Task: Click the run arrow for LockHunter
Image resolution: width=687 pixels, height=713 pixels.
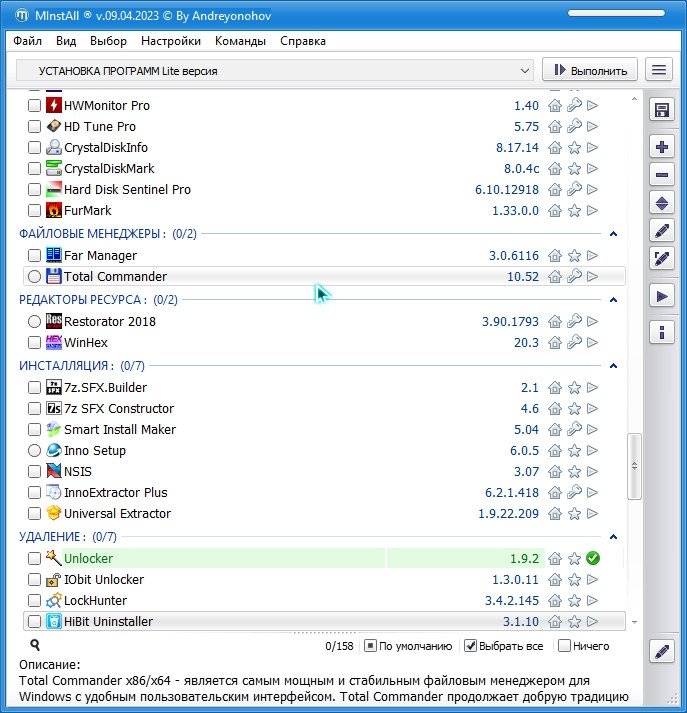Action: [592, 600]
